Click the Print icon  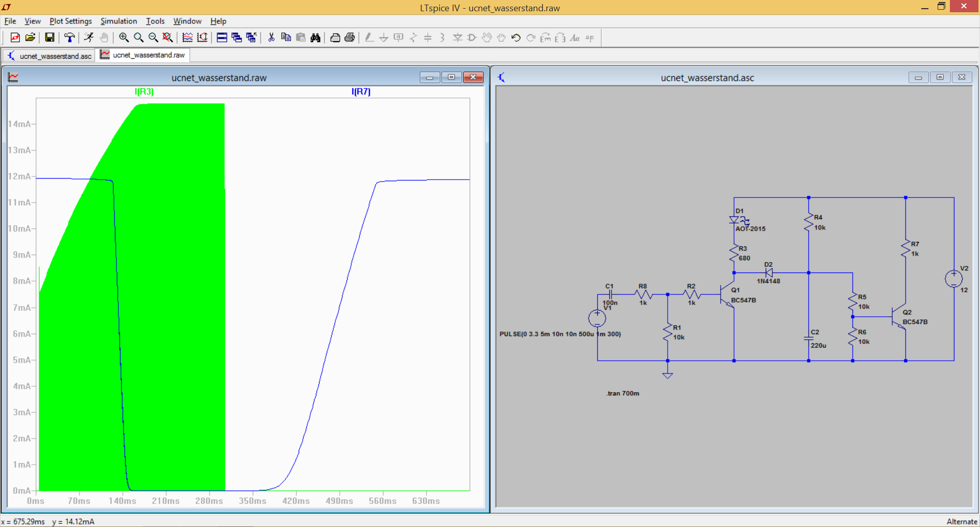point(350,37)
